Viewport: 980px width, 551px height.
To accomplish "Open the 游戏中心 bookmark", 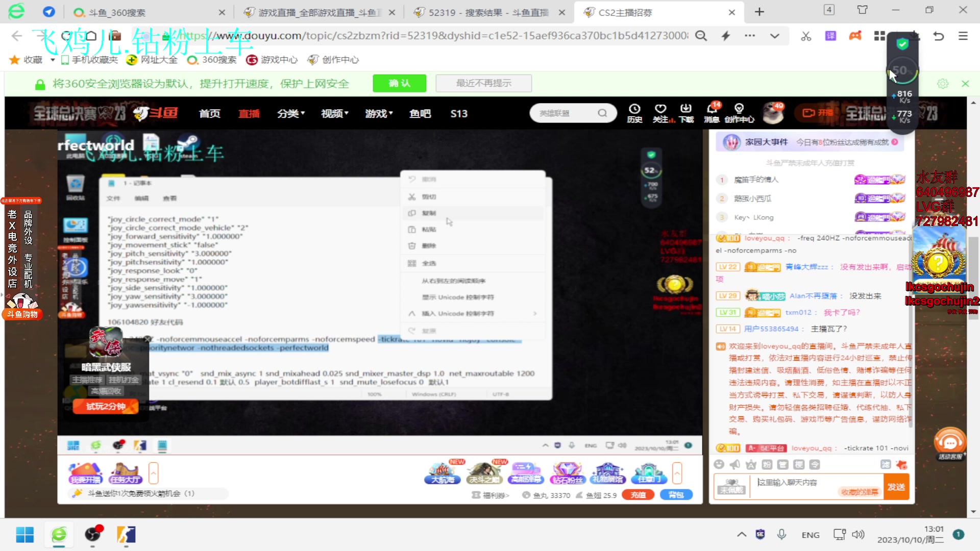I will click(x=272, y=60).
